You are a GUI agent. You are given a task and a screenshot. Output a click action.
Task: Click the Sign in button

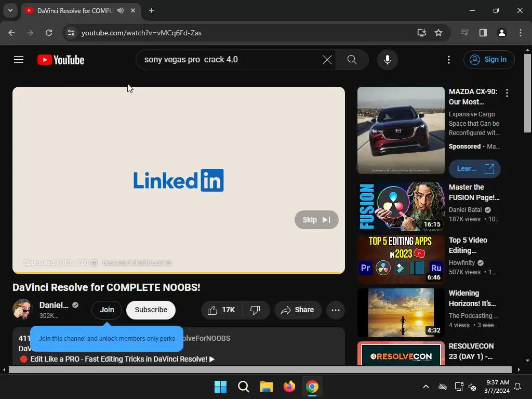[x=488, y=60]
